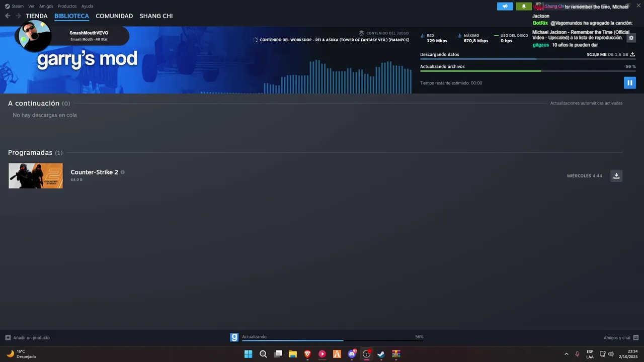This screenshot has height=362, width=644.
Task: Open OBS Studio from the taskbar
Action: [366, 354]
